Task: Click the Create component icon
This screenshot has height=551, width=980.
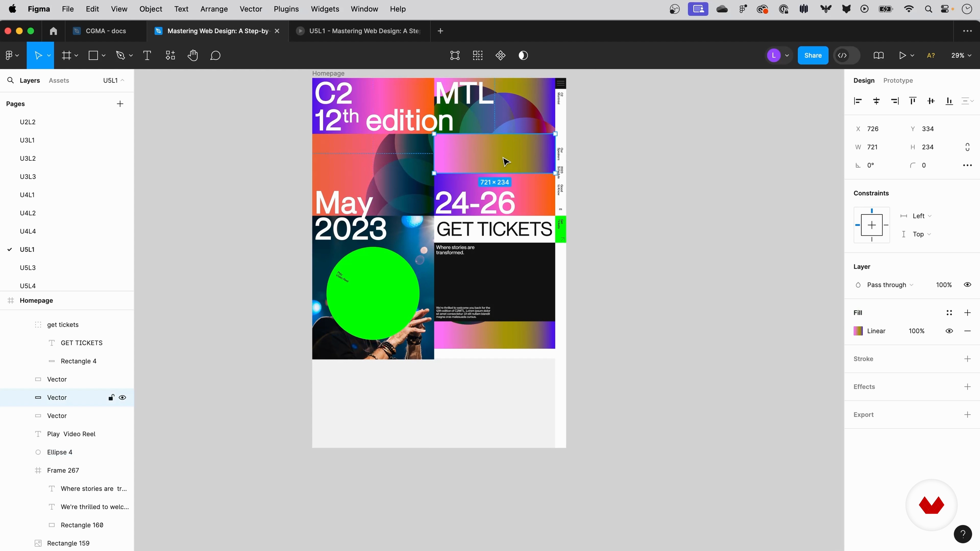Action: (x=501, y=56)
